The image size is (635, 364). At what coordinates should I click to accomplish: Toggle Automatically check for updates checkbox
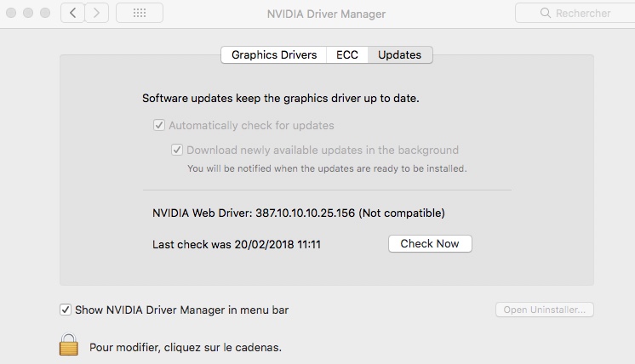[158, 125]
